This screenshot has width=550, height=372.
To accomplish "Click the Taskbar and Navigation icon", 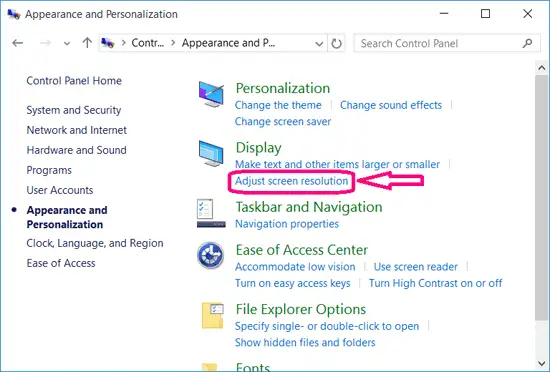I will (x=211, y=213).
